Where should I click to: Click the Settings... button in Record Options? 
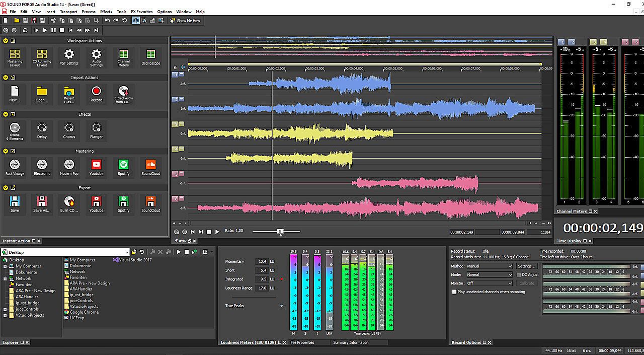point(527,266)
